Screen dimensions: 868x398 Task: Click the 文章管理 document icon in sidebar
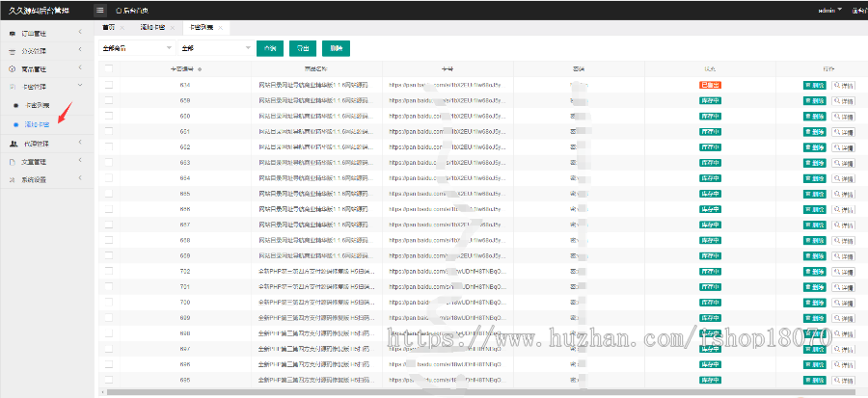click(x=13, y=161)
